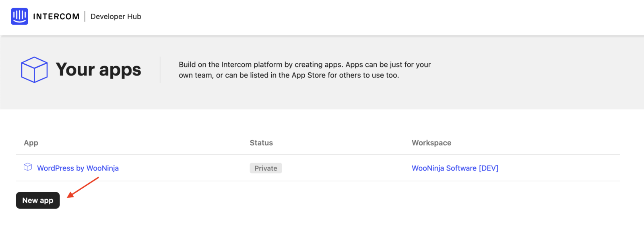Open the Developer Hub header link
The image size is (644, 250).
(116, 16)
